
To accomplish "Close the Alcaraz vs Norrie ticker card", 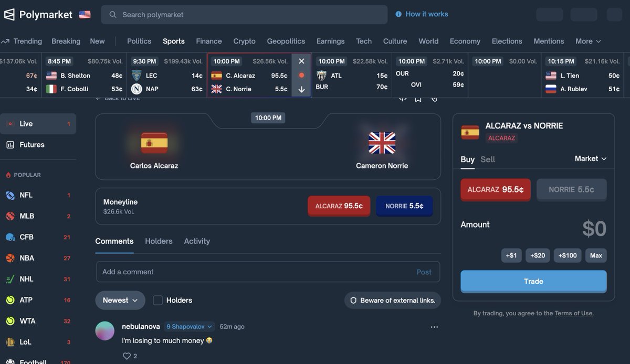I will [301, 61].
